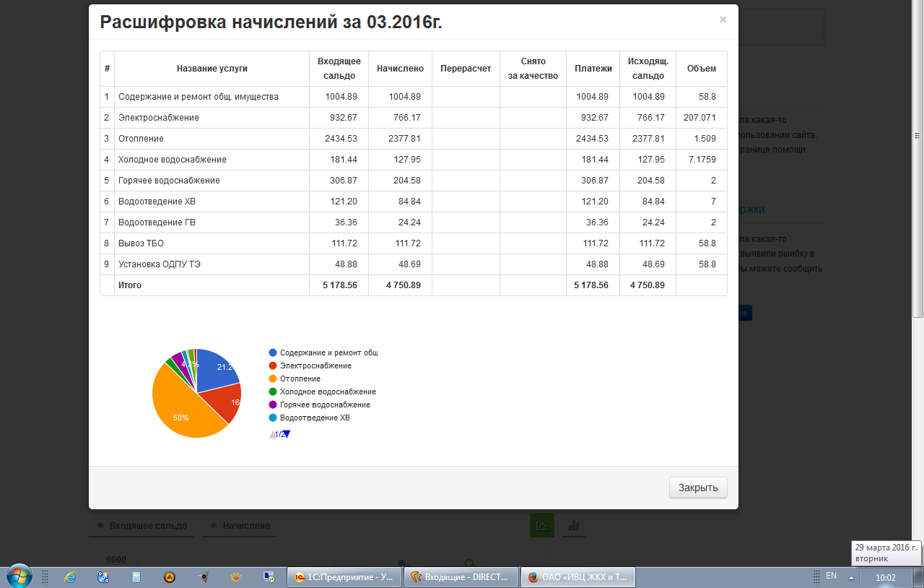Screen dimensions: 924x588
Task: Go to next pie chart legend page
Action: coord(286,434)
